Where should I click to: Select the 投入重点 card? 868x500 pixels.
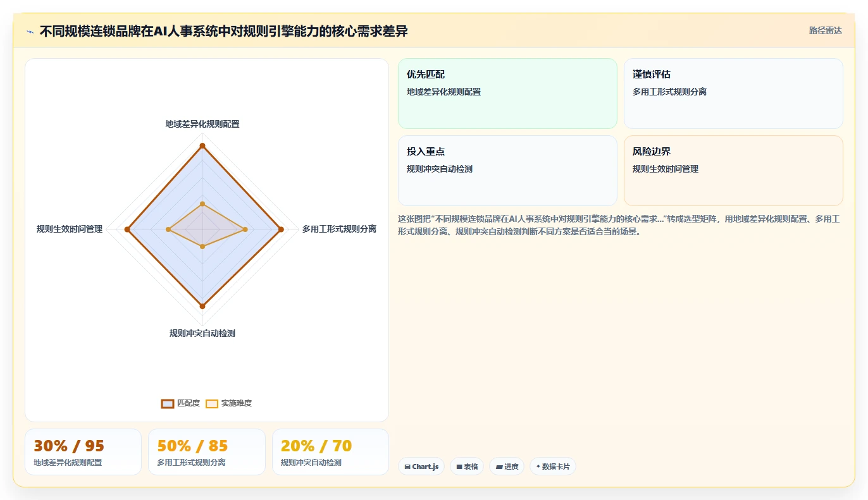pyautogui.click(x=507, y=171)
